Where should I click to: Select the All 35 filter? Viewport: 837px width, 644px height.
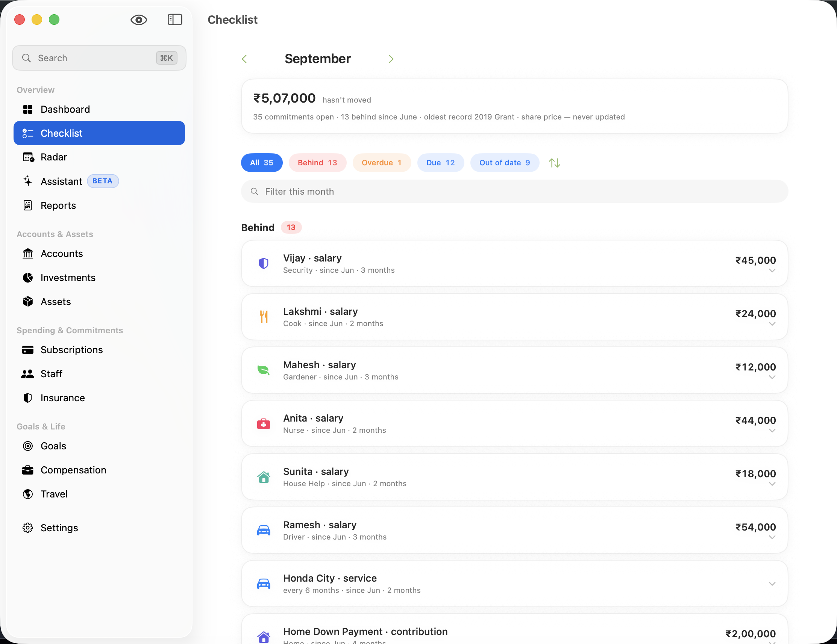pyautogui.click(x=262, y=163)
